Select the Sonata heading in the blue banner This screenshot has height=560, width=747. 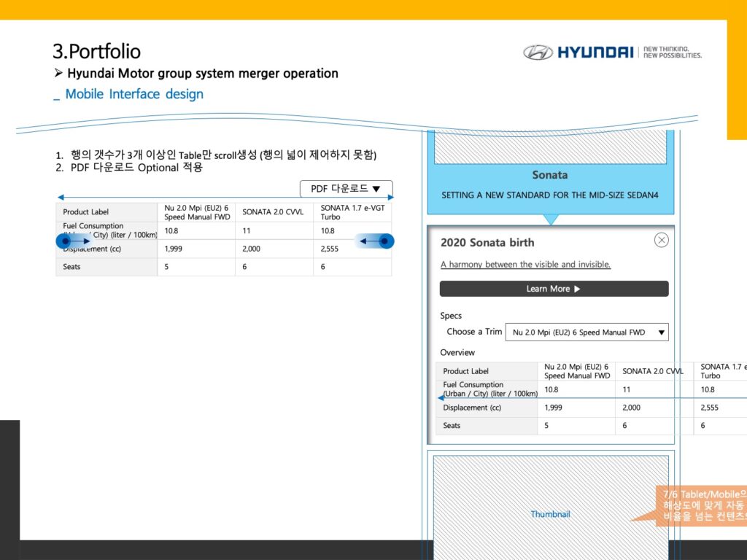pos(550,175)
